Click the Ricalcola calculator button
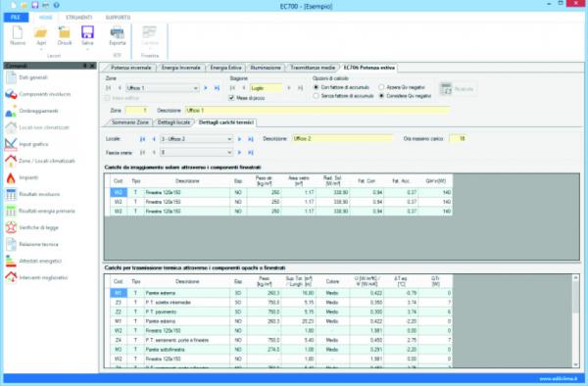The image size is (588, 386). coord(457,89)
